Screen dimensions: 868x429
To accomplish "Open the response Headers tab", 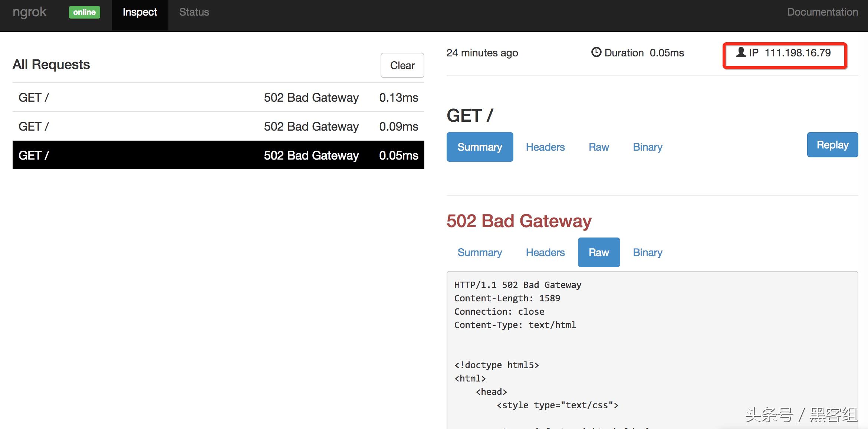I will 545,252.
